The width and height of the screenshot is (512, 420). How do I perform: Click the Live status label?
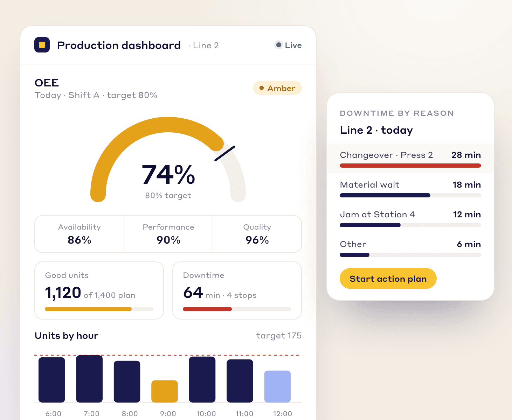coord(293,45)
